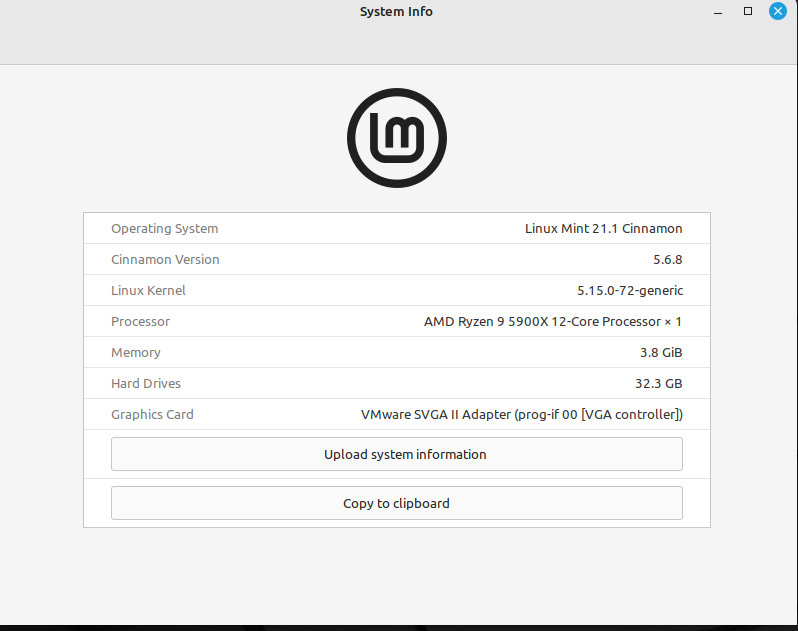The width and height of the screenshot is (798, 631).
Task: Select the "32.3 GB" drive value
Action: coord(659,384)
